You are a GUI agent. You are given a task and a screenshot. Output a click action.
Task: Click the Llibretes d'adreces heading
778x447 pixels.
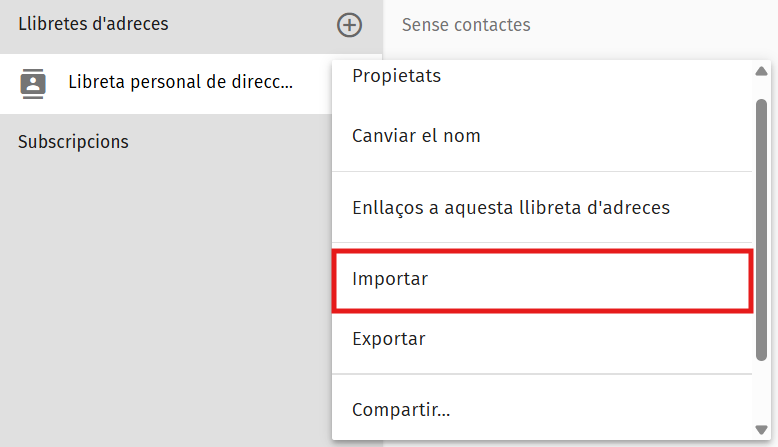(93, 24)
